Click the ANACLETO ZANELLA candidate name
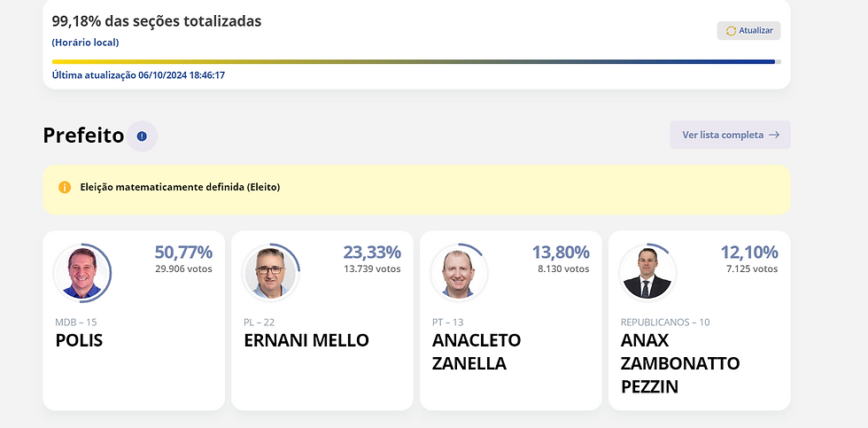 tap(477, 352)
